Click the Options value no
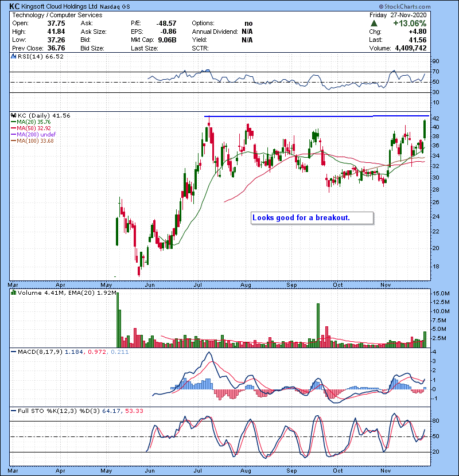This screenshot has height=476, width=459. (x=248, y=24)
